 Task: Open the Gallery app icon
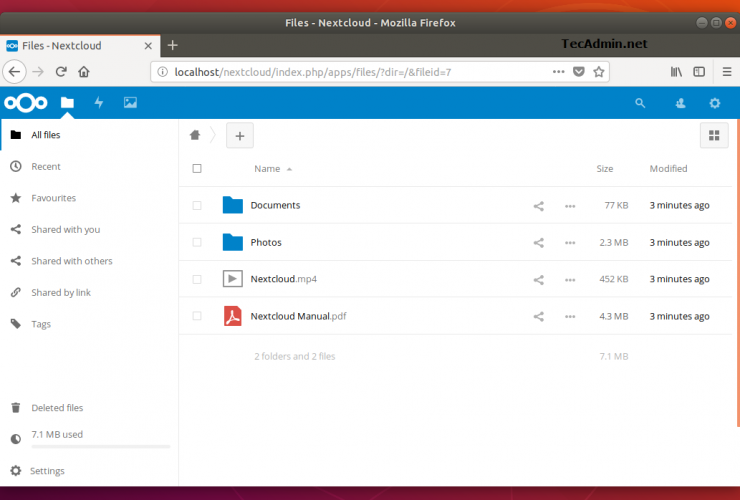pos(130,102)
